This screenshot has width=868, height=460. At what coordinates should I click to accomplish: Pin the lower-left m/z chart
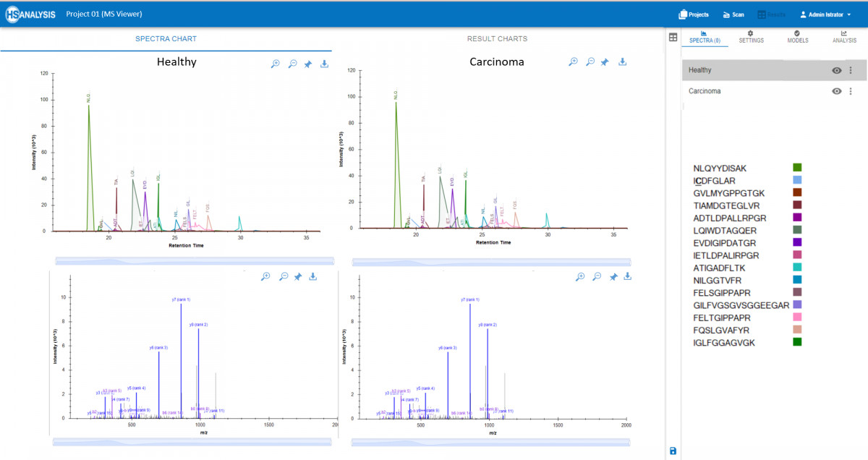coord(298,276)
